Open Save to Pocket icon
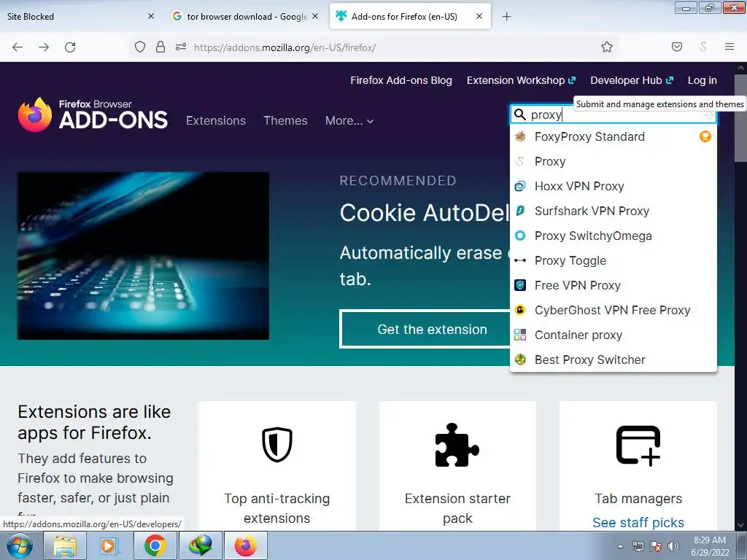The width and height of the screenshot is (747, 560). (676, 47)
